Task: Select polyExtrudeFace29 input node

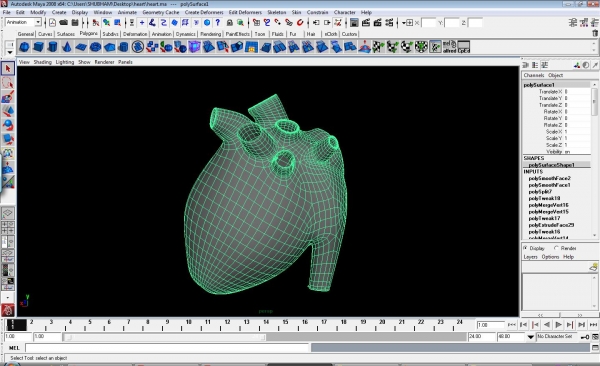Action: 551,225
